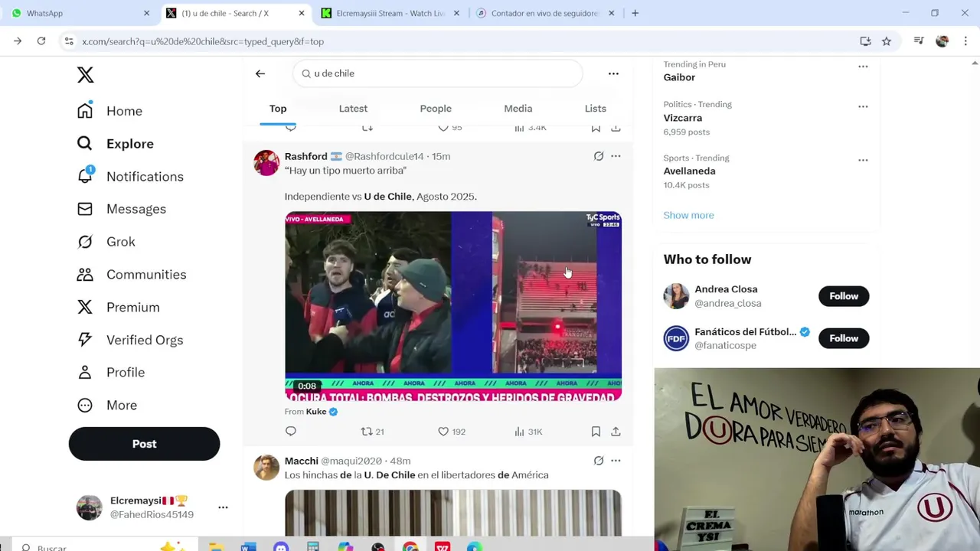The height and width of the screenshot is (551, 980).
Task: Follow Andrea Closa
Action: click(x=844, y=296)
